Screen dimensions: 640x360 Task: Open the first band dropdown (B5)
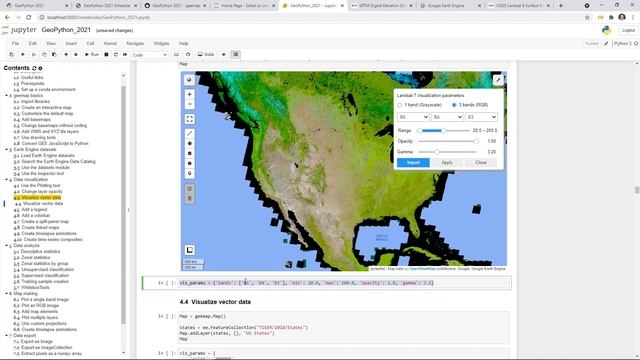(x=413, y=117)
